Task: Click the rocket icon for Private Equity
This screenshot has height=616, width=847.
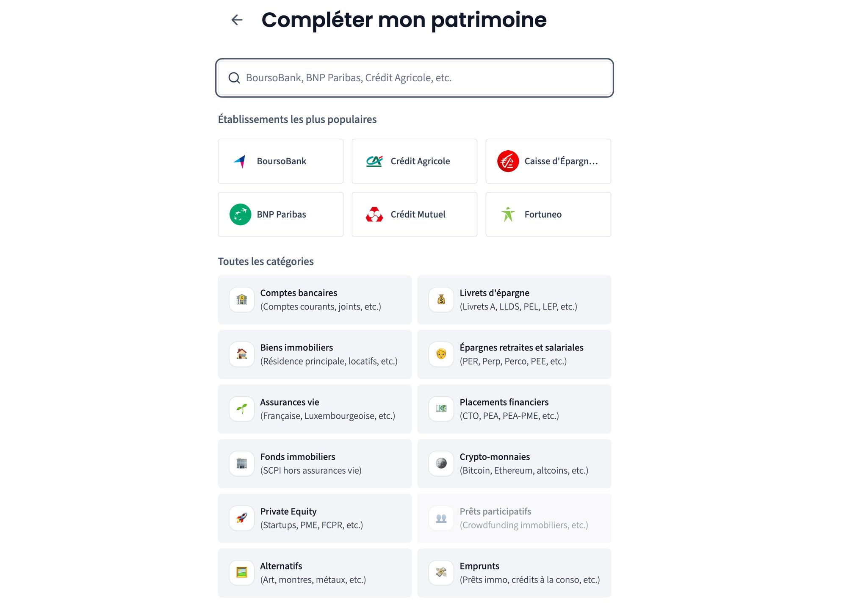Action: (242, 518)
